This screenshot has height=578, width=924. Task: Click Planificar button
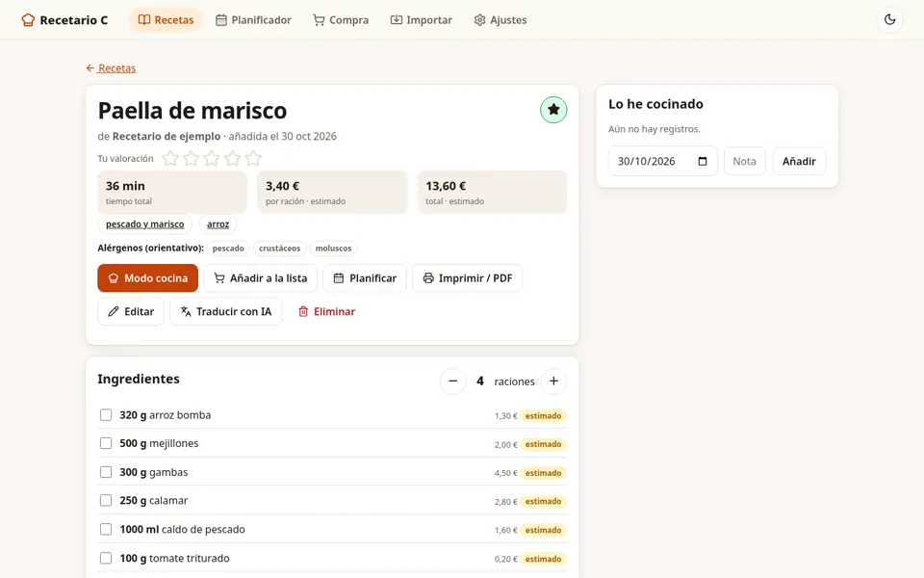(365, 277)
